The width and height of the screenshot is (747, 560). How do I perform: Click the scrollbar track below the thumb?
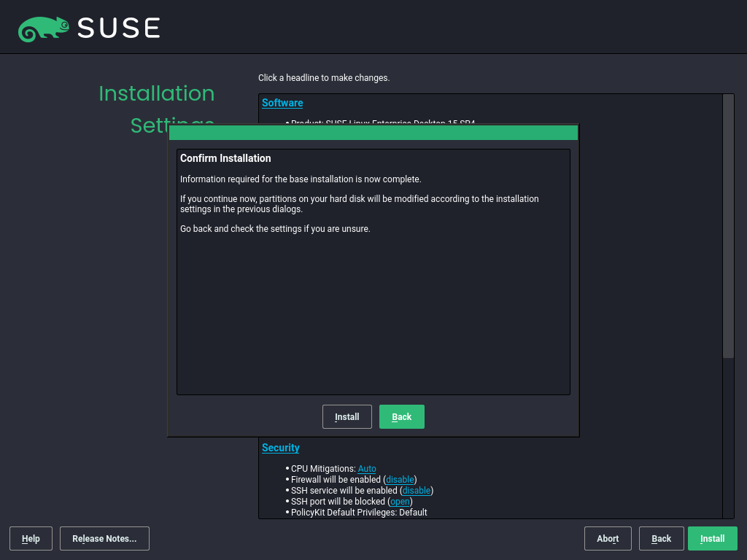pyautogui.click(x=728, y=437)
